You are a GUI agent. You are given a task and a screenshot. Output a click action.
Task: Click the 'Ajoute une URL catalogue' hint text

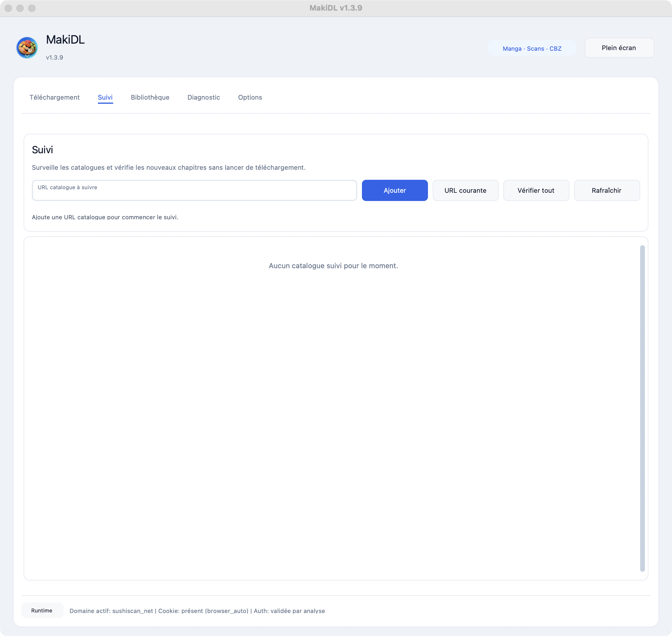point(105,217)
